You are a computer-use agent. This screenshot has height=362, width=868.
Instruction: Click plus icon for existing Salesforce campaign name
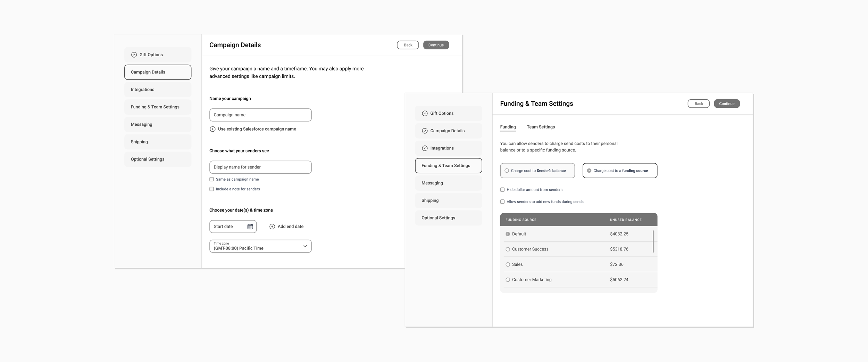(212, 129)
